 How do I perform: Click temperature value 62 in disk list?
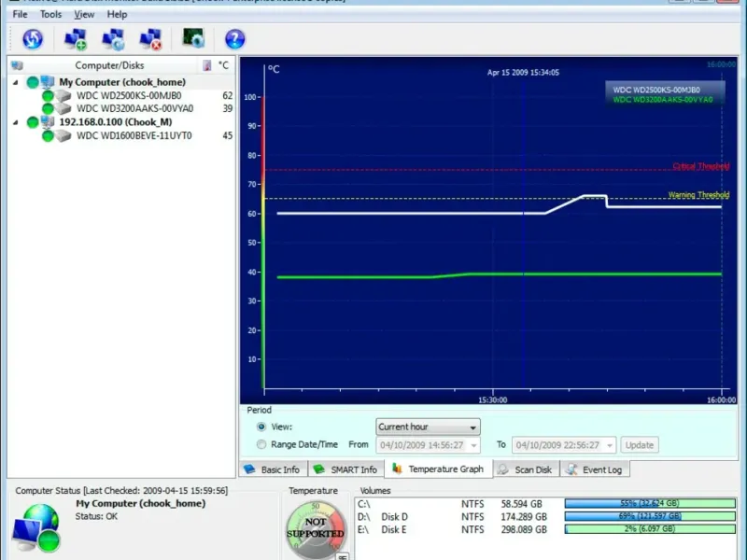(228, 96)
